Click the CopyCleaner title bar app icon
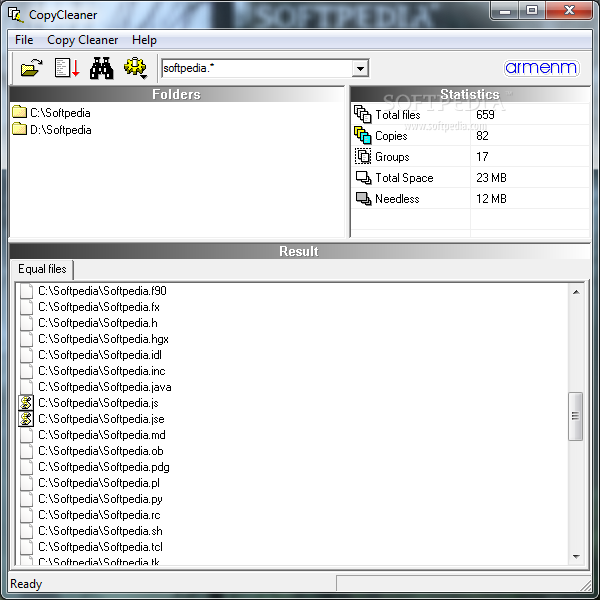600x600 pixels. coord(16,15)
